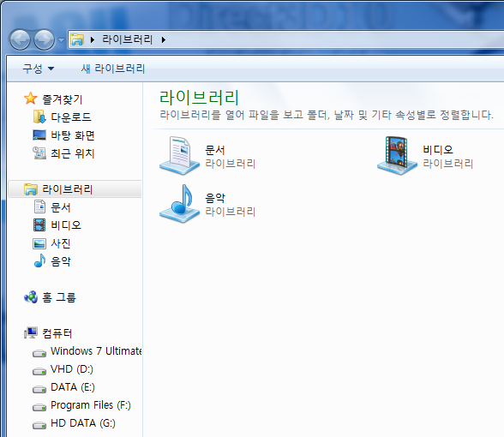This screenshot has width=504, height=437.
Task: Open 바탕 화면 in favorites
Action: click(x=73, y=135)
